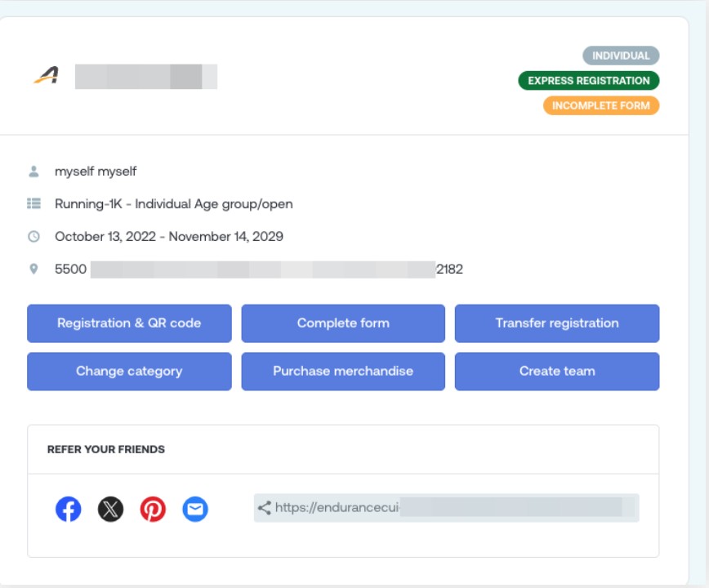Click the category list icon beside Running-1K
This screenshot has height=588, width=709.
[33, 204]
